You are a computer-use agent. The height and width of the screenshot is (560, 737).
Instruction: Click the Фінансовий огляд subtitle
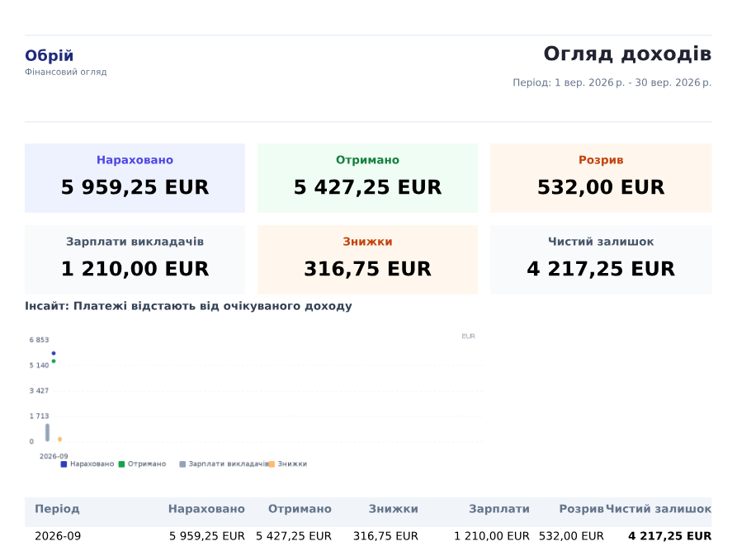point(66,72)
